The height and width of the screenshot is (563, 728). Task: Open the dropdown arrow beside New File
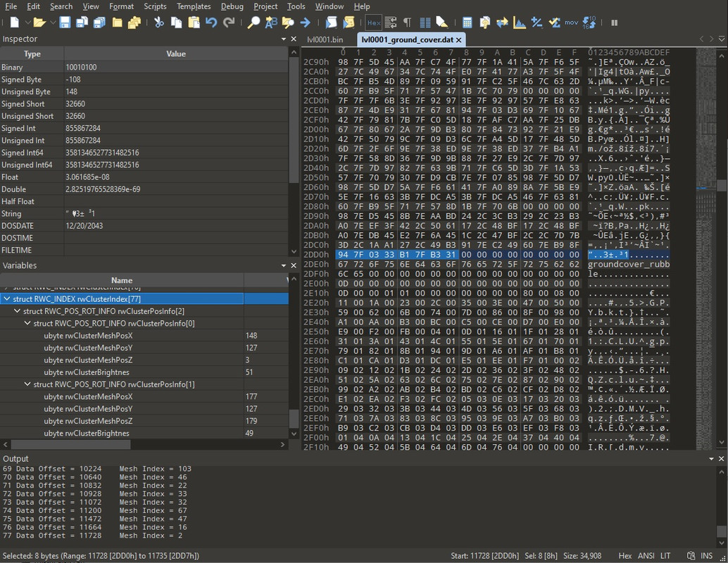click(x=27, y=23)
